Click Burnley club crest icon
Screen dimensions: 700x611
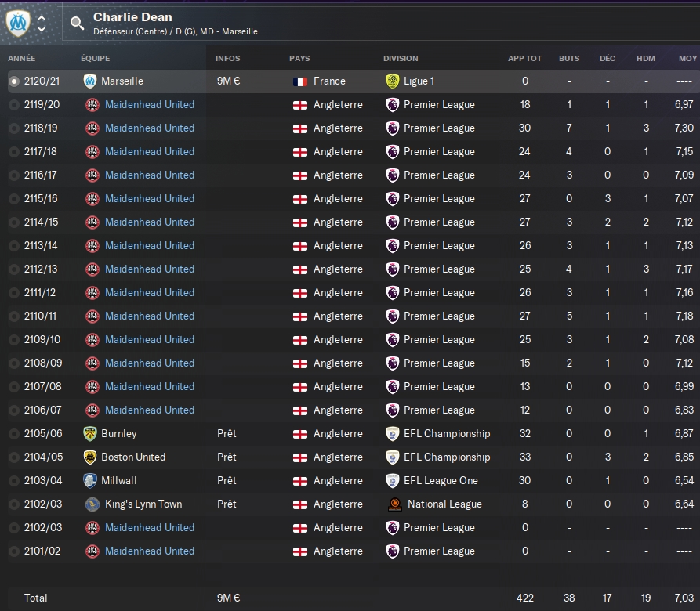(90, 433)
